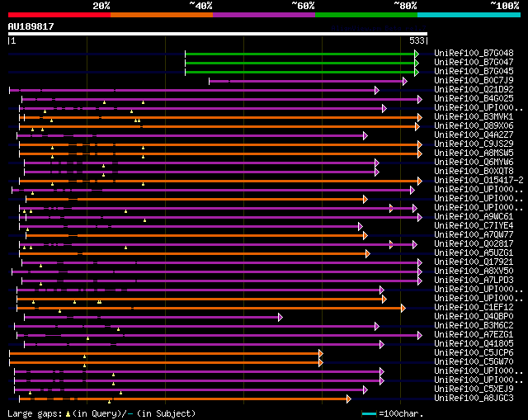528x420 pixels.
Task: Click the orange alignment bar of A8JGC3
Action: coord(183,399)
